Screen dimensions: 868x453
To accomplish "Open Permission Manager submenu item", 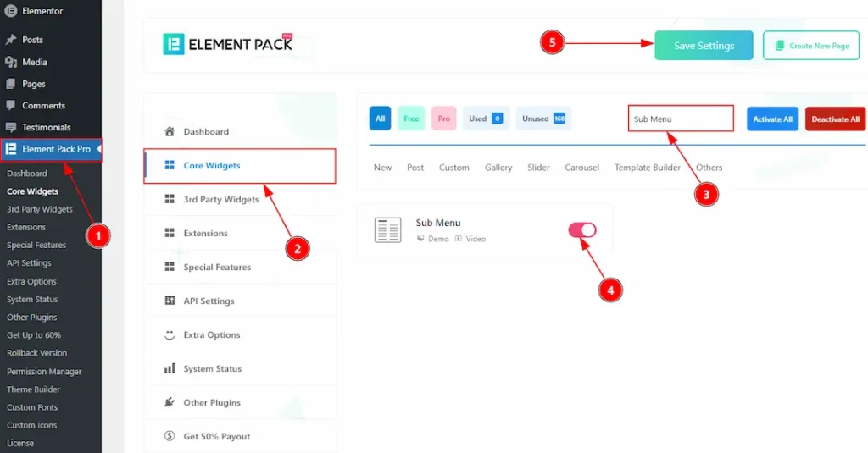I will click(x=44, y=371).
